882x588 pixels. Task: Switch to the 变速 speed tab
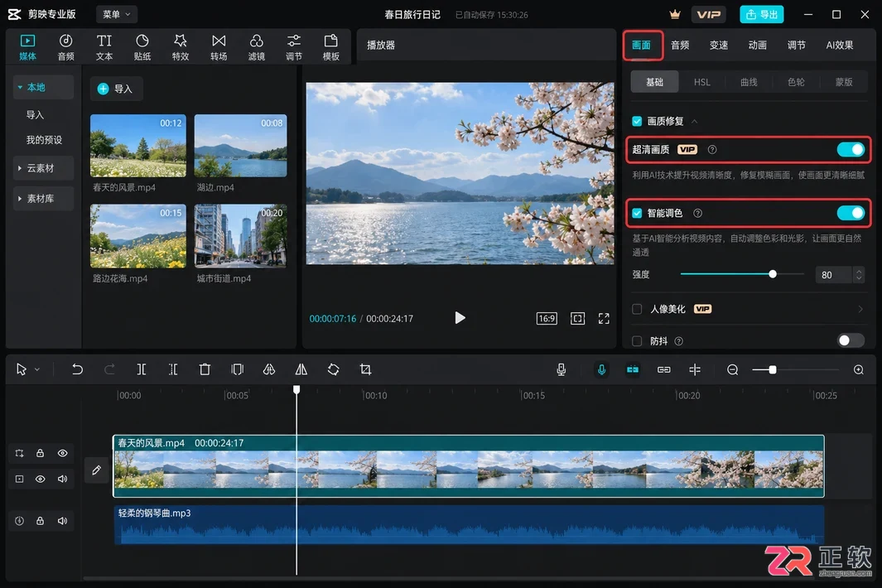[718, 45]
